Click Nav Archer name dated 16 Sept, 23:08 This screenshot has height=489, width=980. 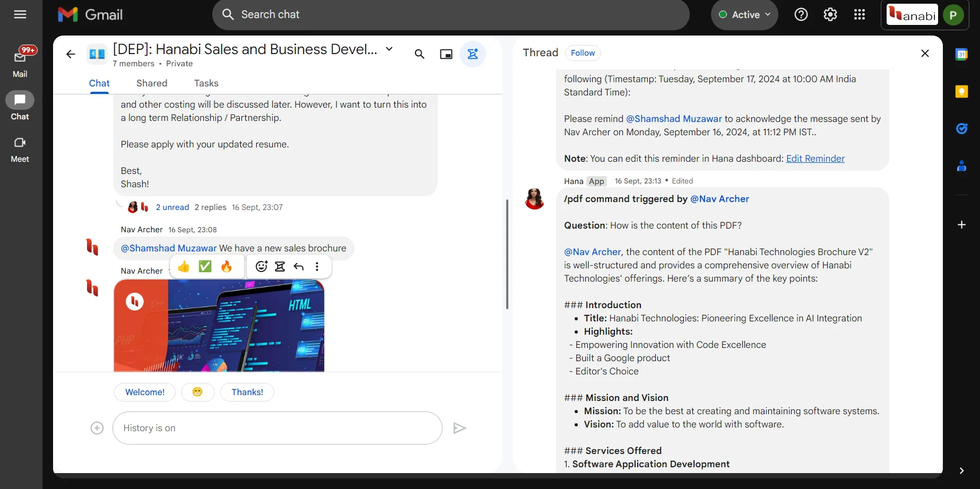click(142, 230)
